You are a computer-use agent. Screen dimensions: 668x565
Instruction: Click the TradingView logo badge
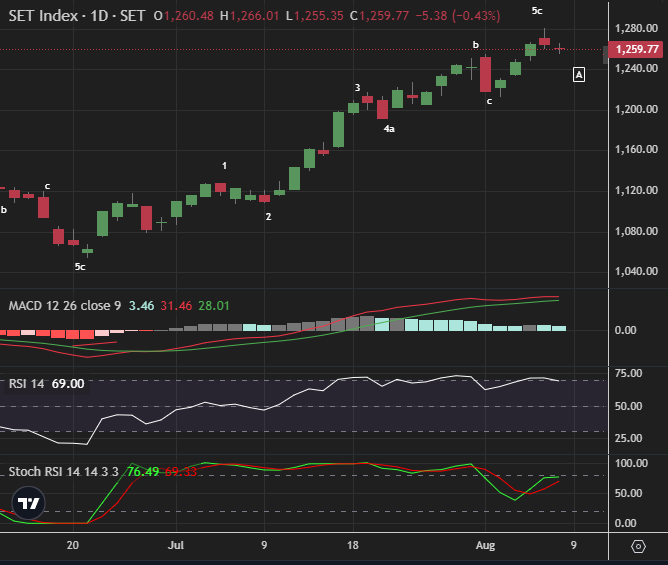coord(29,503)
